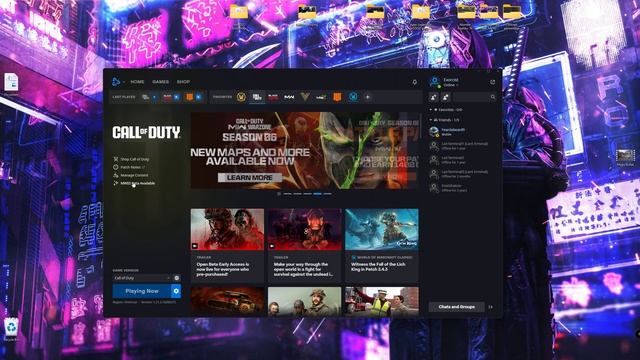Click the MWIII Beta Available link
This screenshot has width=640, height=360.
pyautogui.click(x=138, y=183)
